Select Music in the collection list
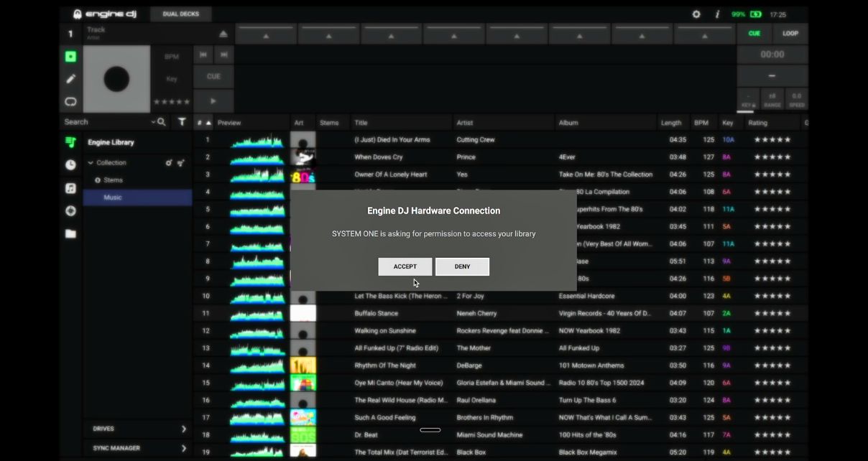 pyautogui.click(x=113, y=197)
